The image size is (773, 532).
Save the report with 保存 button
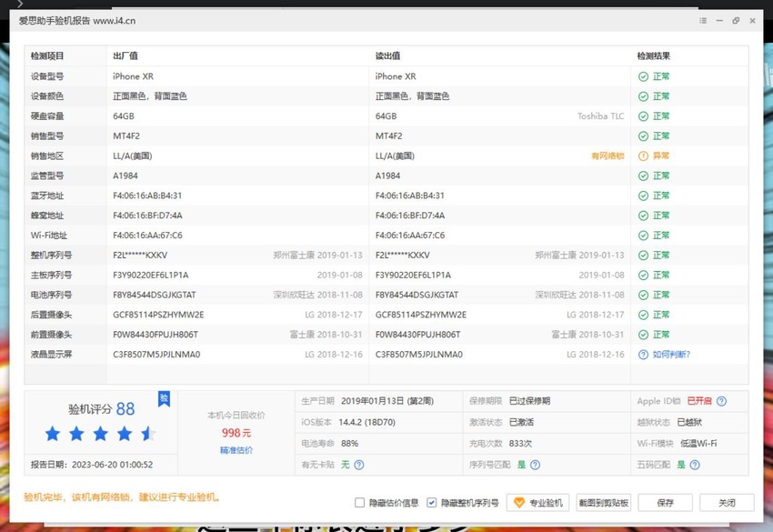pyautogui.click(x=665, y=502)
